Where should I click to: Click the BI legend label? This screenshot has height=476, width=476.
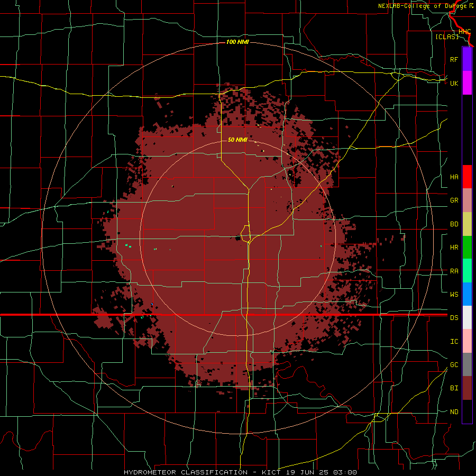tap(454, 388)
